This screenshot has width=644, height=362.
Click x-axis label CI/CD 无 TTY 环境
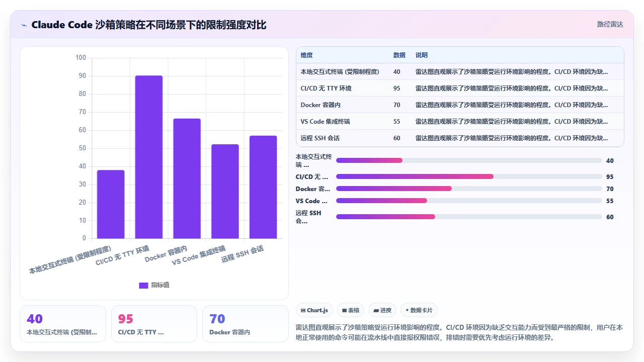[x=123, y=255]
